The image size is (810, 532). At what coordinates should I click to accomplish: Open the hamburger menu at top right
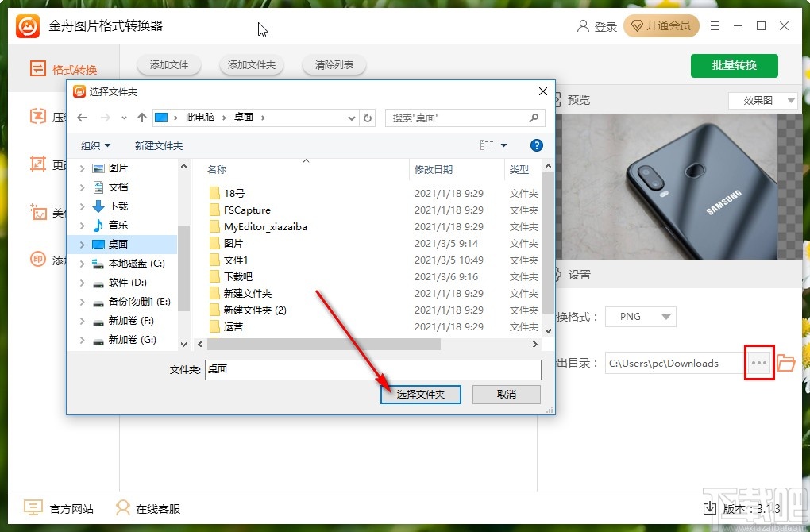point(714,25)
